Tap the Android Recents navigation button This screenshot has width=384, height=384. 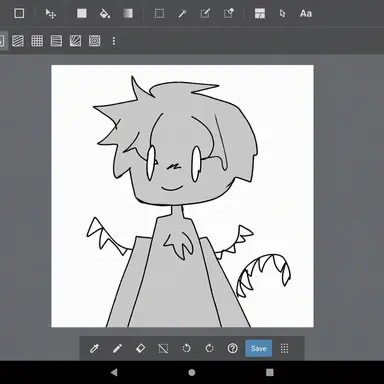click(x=270, y=372)
